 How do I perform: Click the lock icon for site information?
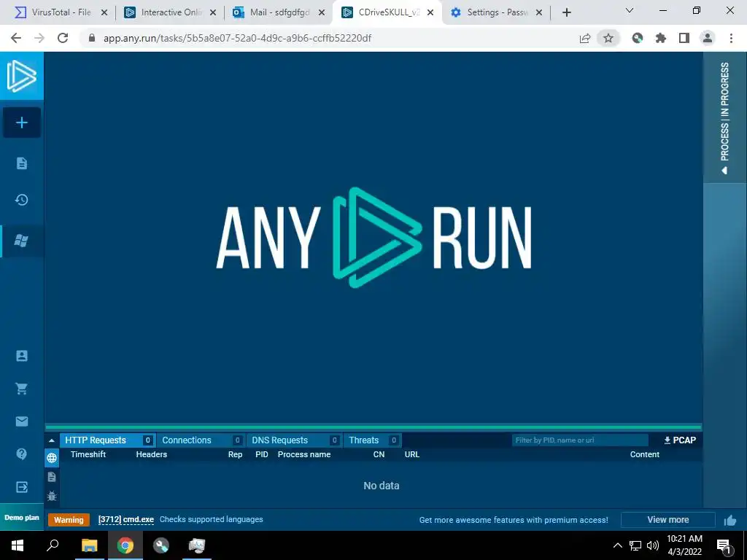pos(91,38)
